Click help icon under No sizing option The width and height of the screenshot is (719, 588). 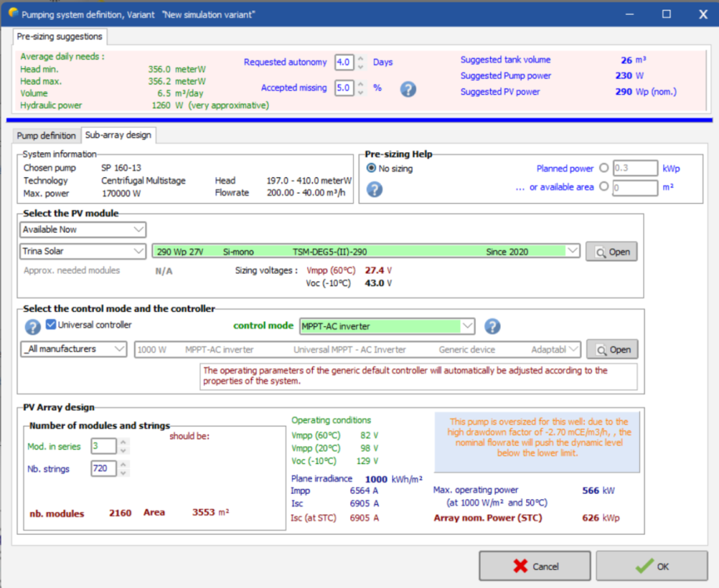tap(375, 189)
